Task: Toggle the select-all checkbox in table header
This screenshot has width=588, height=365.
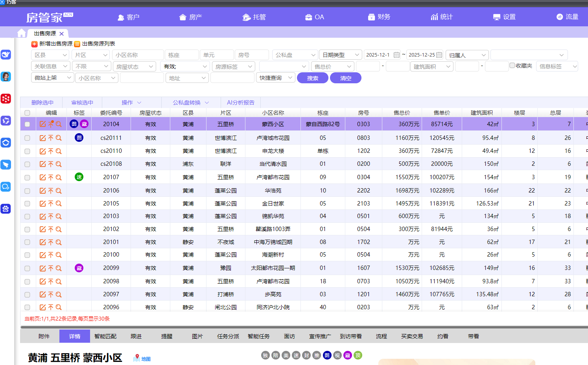Action: [x=27, y=113]
